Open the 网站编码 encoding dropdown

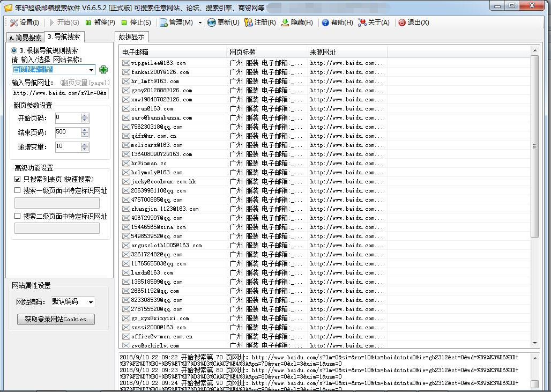91,302
